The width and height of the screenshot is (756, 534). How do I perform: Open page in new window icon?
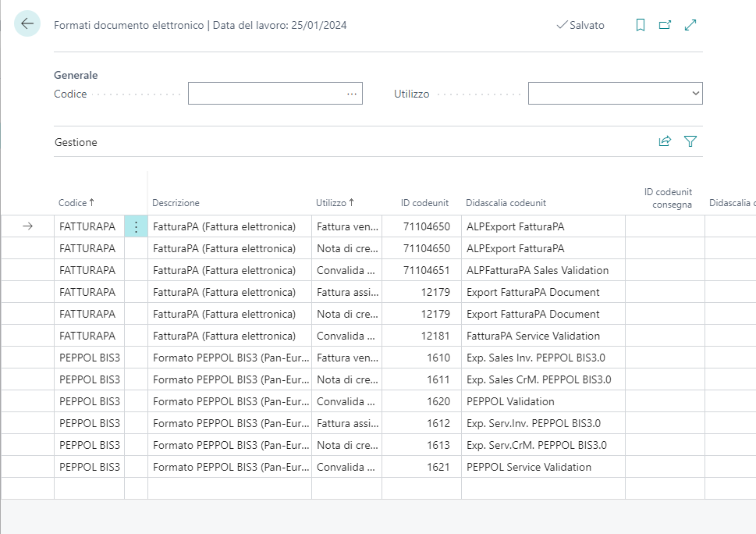click(x=665, y=25)
